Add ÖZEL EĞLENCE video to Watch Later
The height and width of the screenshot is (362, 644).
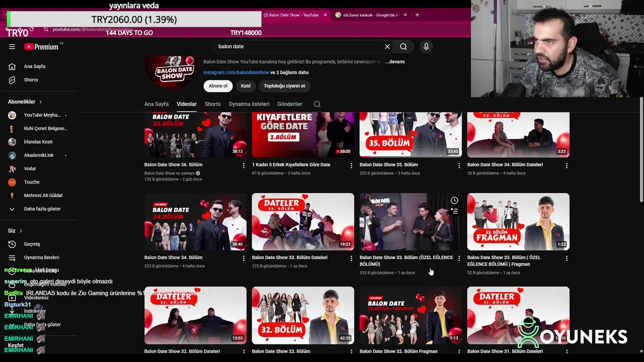tap(454, 201)
